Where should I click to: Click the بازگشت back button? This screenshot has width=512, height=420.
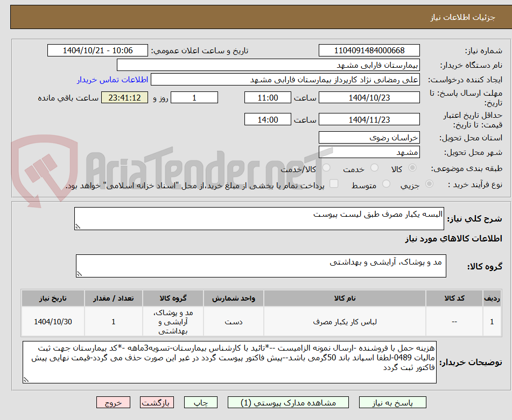coord(157,402)
